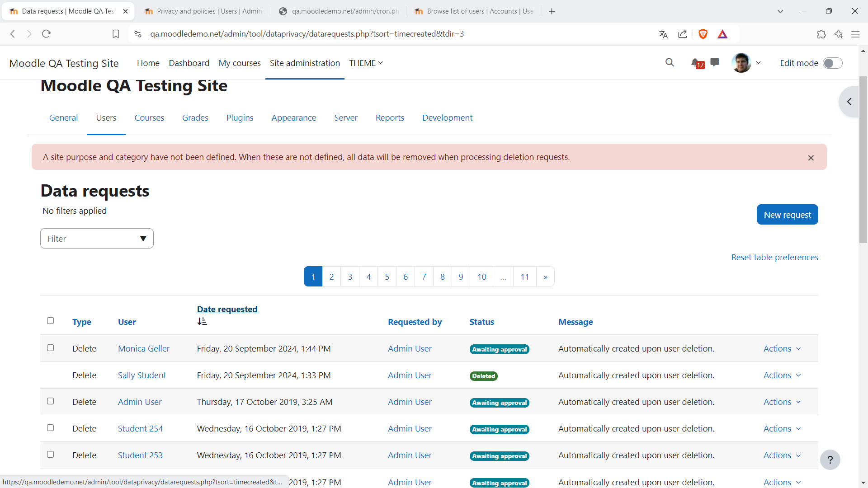Open Sally Student user profile
The height and width of the screenshot is (488, 868).
pos(142,375)
